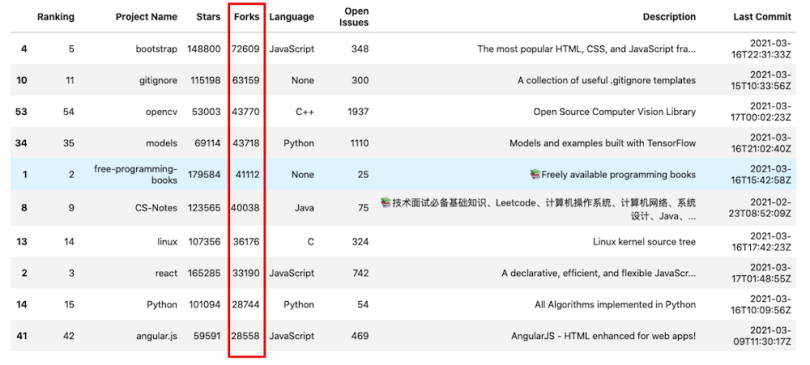Select the react project name cell
810x365 pixels.
click(x=166, y=273)
